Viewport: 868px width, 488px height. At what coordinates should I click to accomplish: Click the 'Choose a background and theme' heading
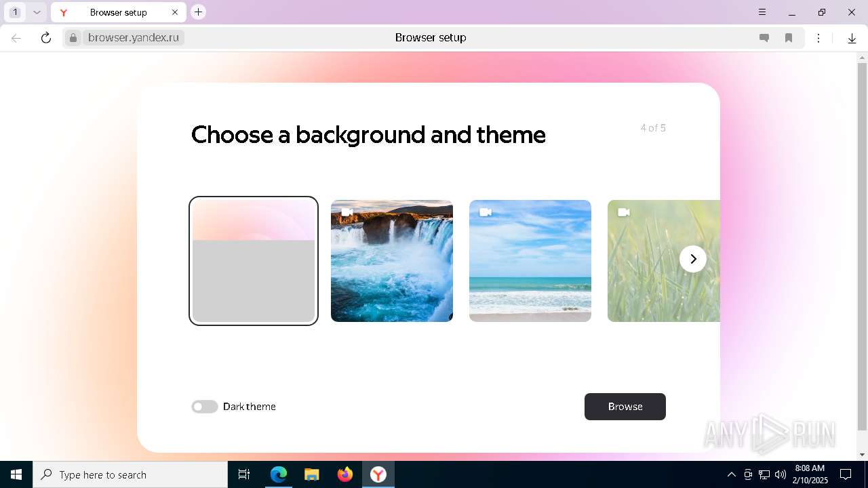(x=368, y=135)
